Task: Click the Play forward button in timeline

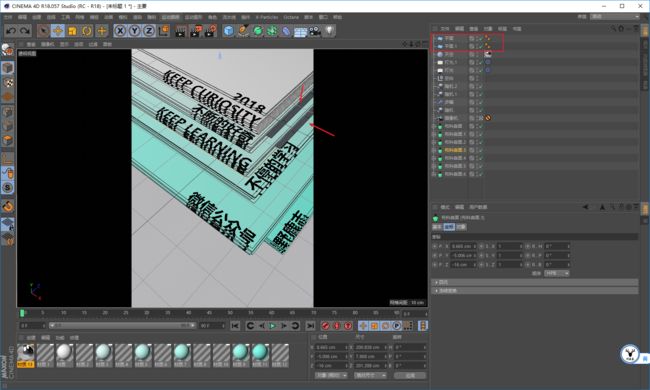Action: [x=272, y=326]
